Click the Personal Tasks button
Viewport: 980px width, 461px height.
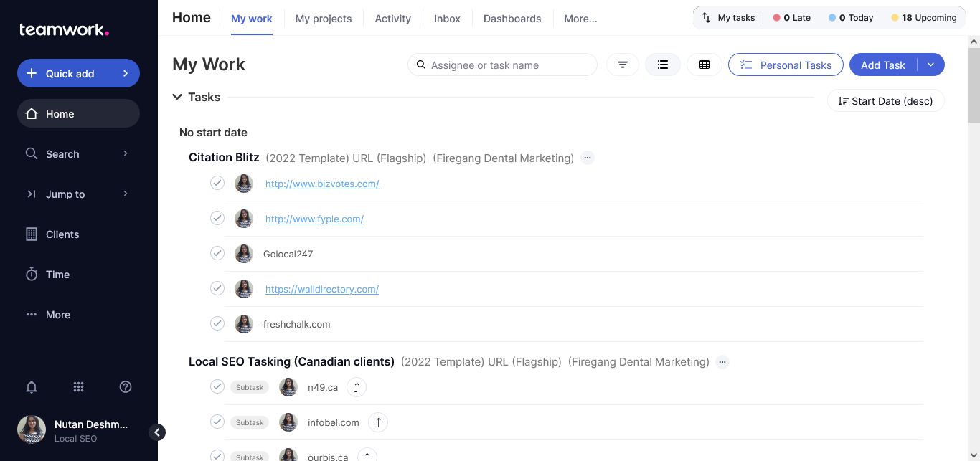tap(786, 65)
